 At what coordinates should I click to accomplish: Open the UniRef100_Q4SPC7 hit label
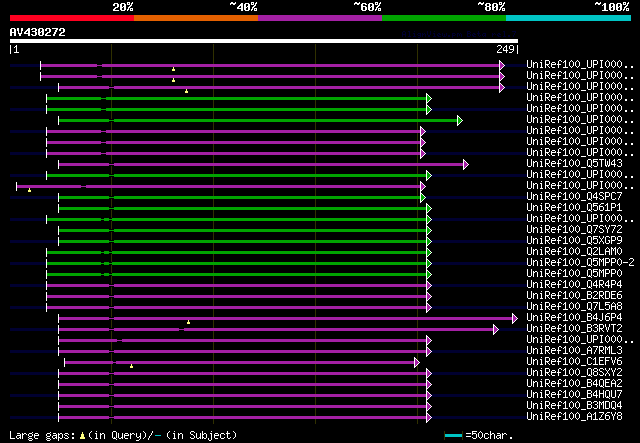pyautogui.click(x=574, y=196)
